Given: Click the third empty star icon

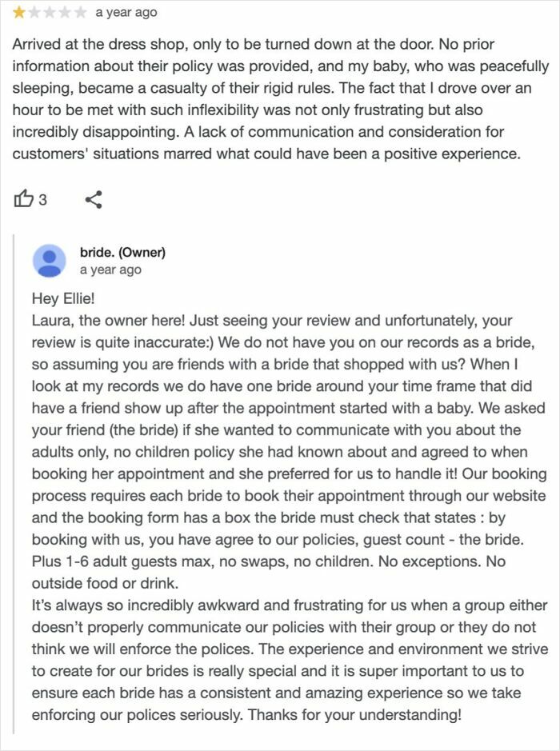Looking at the screenshot, I should click(x=48, y=12).
